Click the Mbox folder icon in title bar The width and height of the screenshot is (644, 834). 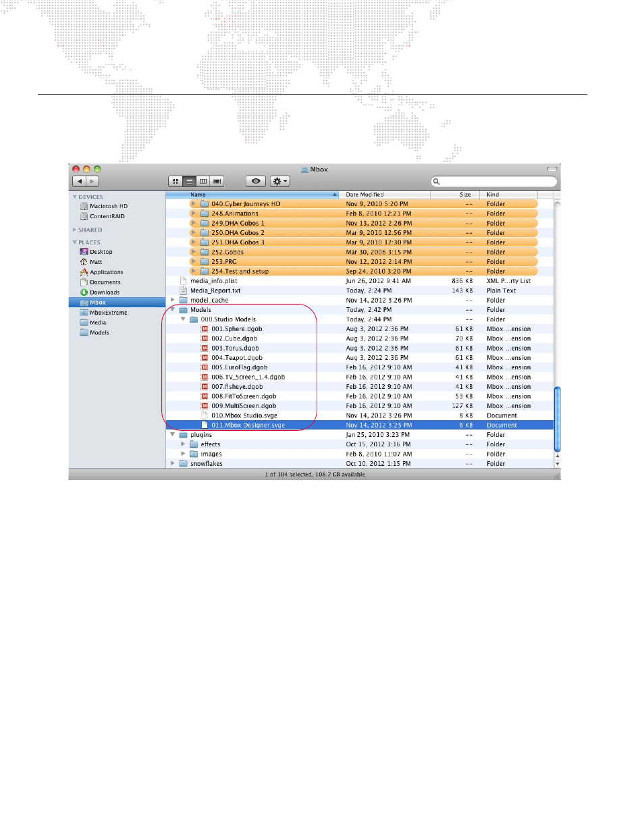point(304,170)
